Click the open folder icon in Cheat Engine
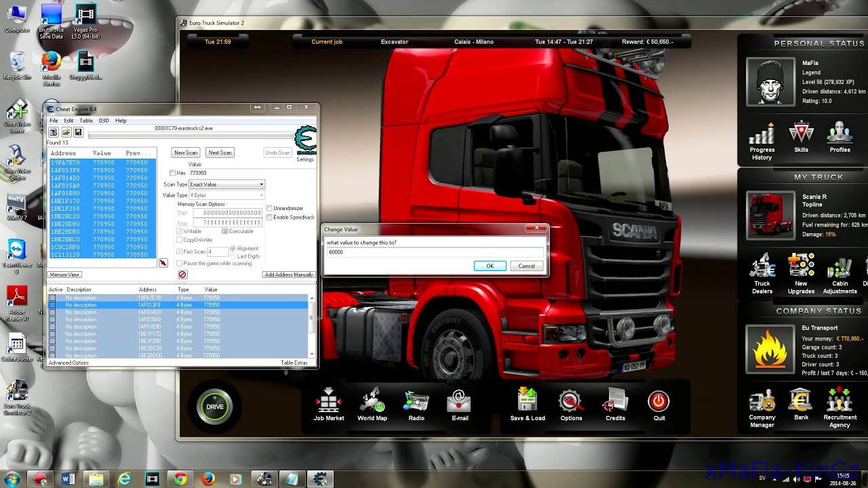Screen dimensions: 868x488 (x=66, y=131)
